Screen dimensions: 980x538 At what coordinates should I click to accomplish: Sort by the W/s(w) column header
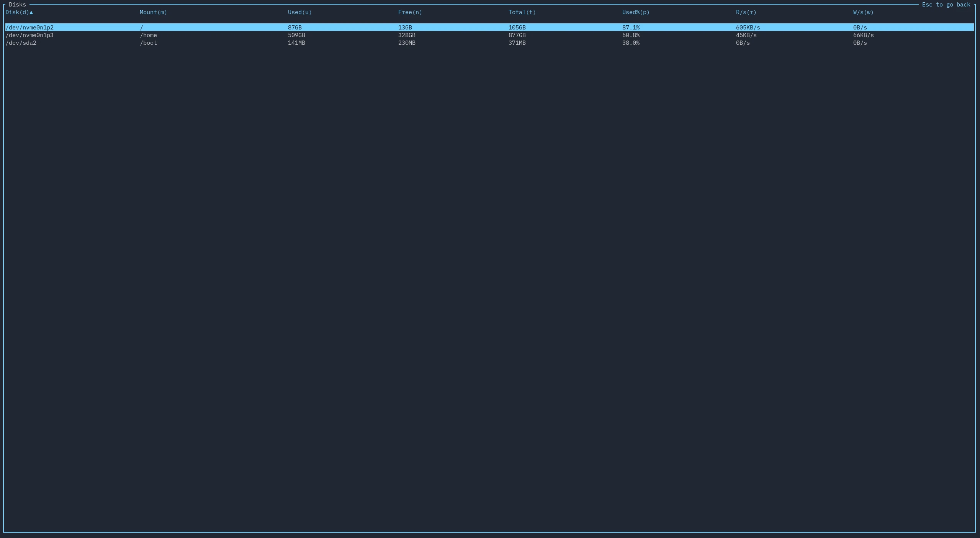(x=862, y=12)
